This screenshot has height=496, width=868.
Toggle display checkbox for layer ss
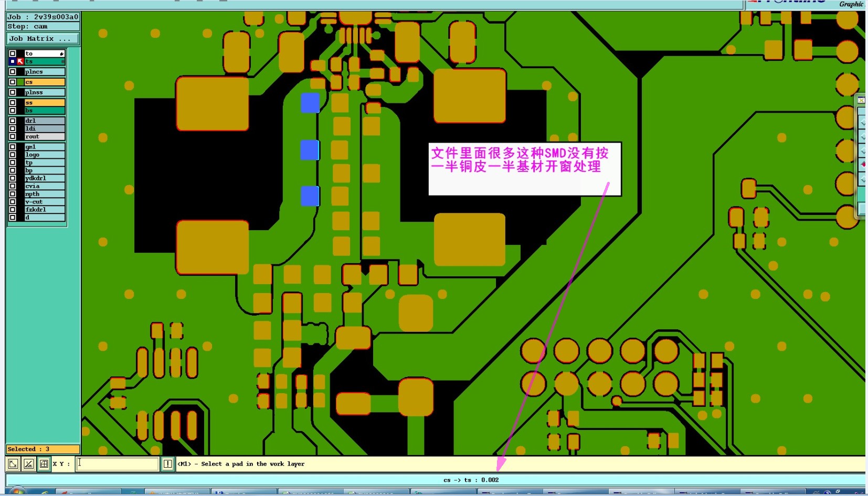(13, 103)
